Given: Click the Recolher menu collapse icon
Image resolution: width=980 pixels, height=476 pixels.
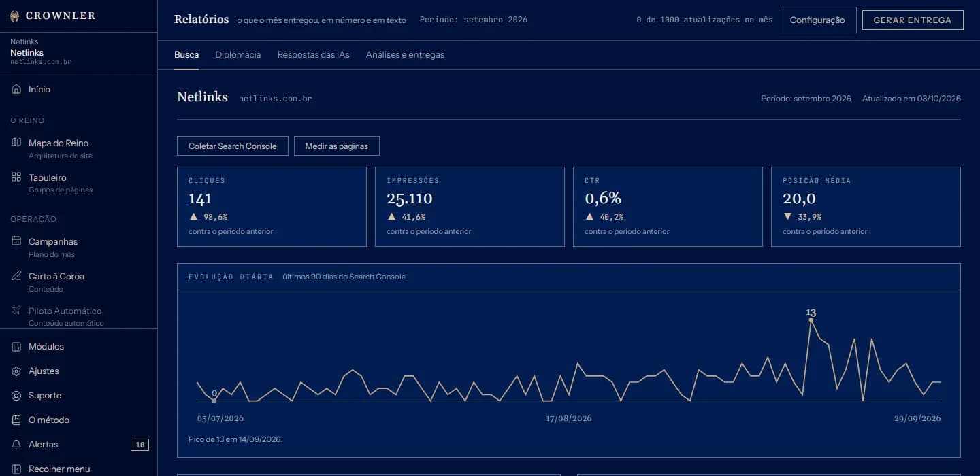Looking at the screenshot, I should point(16,469).
